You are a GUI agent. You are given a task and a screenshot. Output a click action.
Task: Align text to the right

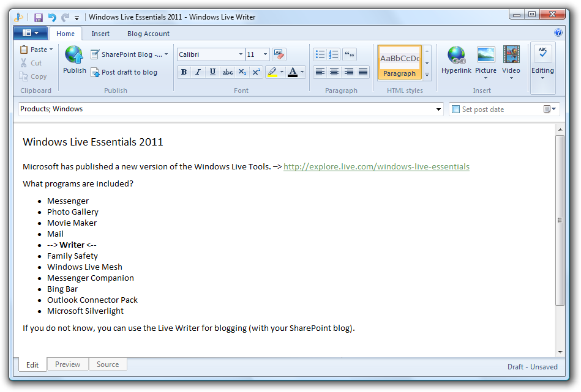pos(348,72)
